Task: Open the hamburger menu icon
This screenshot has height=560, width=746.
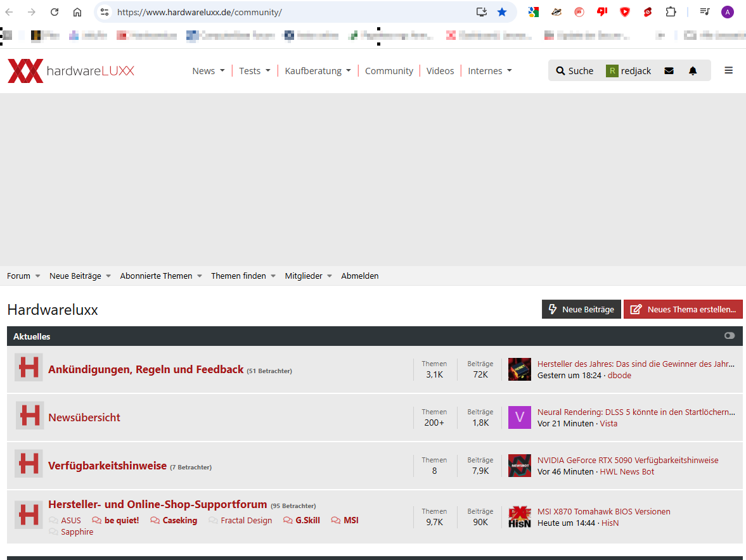Action: click(x=728, y=70)
